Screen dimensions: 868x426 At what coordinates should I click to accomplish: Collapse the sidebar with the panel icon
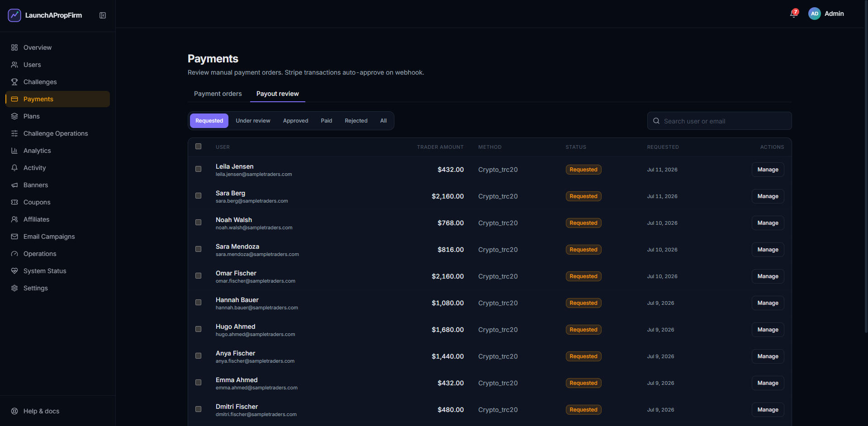pyautogui.click(x=103, y=15)
